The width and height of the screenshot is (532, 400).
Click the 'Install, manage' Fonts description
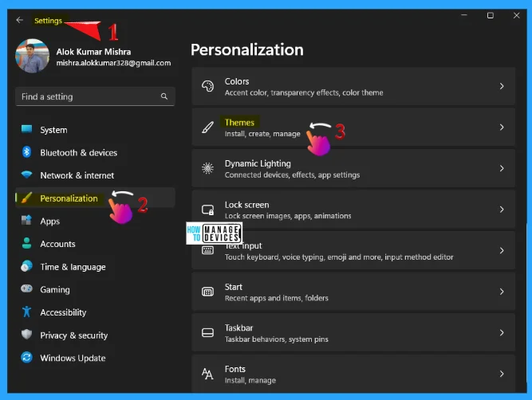[250, 380]
